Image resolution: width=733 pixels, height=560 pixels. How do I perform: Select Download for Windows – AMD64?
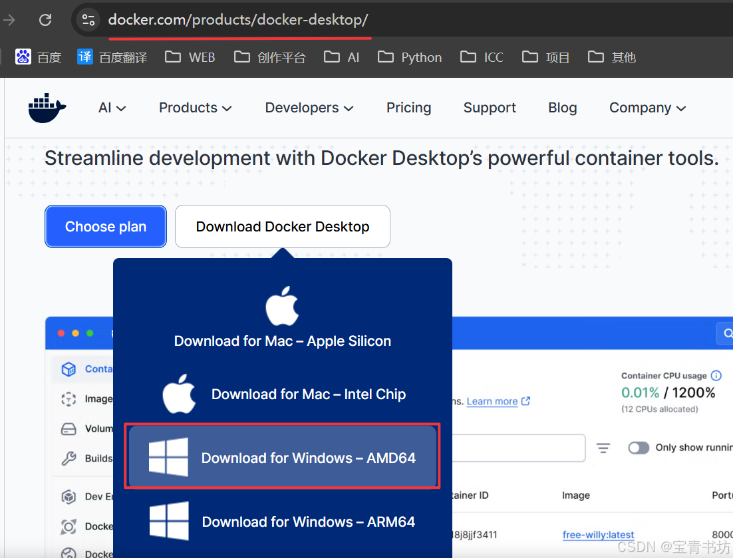pos(282,457)
